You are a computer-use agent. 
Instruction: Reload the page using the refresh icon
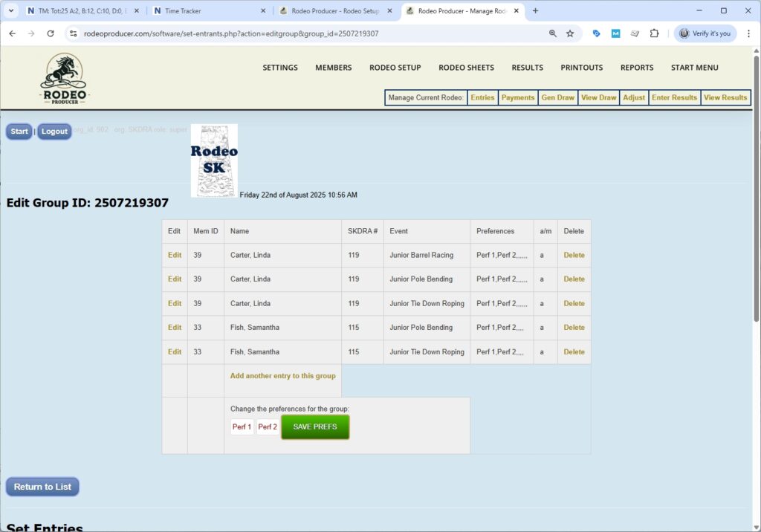tap(51, 33)
